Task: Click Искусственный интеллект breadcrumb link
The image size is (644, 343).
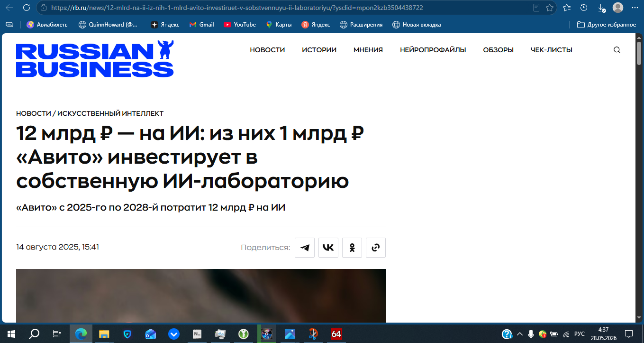Action: [x=110, y=113]
